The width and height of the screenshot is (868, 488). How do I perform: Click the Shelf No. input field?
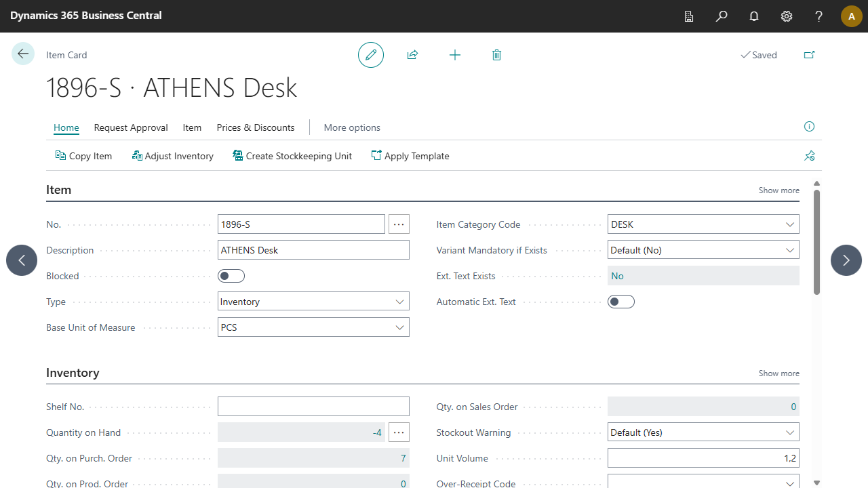[313, 407]
